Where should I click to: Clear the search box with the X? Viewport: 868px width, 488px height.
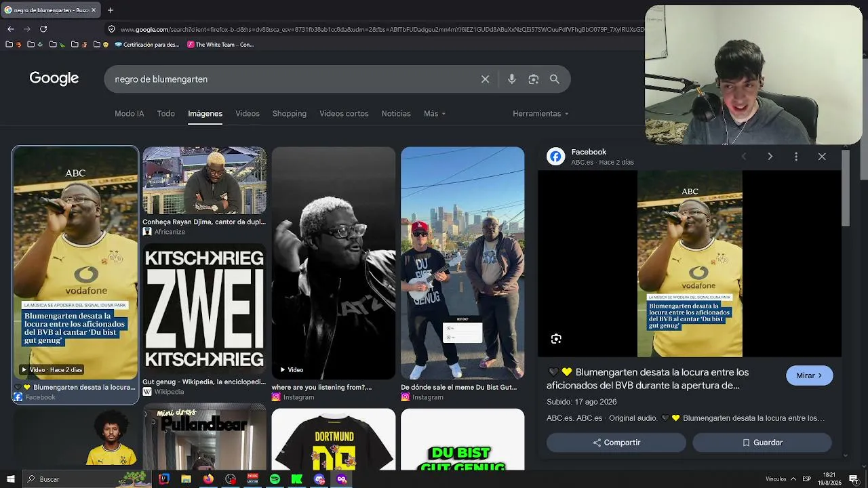[485, 79]
